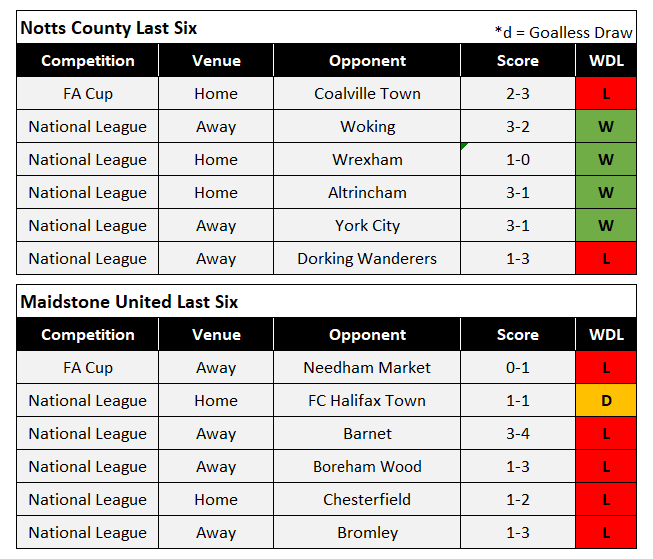The width and height of the screenshot is (653, 559).
Task: Select the 0-1 score for Needham Market
Action: pyautogui.click(x=517, y=368)
